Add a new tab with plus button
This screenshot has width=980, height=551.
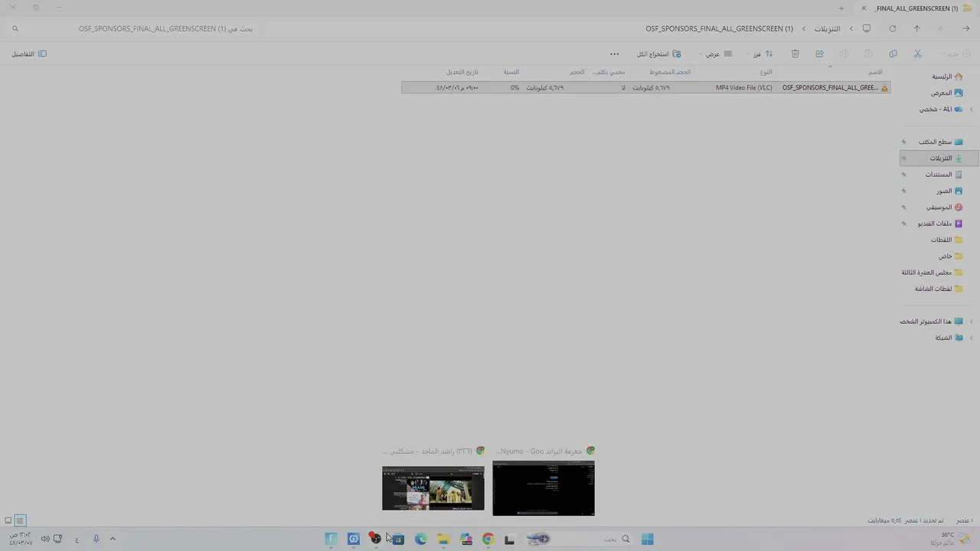[x=841, y=8]
